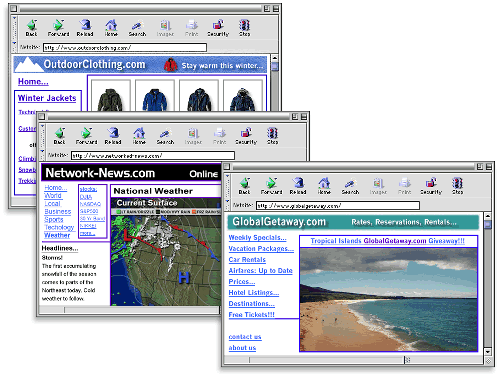498x375 pixels.
Task: Click Stop in the Network-News window
Action: tap(272, 136)
